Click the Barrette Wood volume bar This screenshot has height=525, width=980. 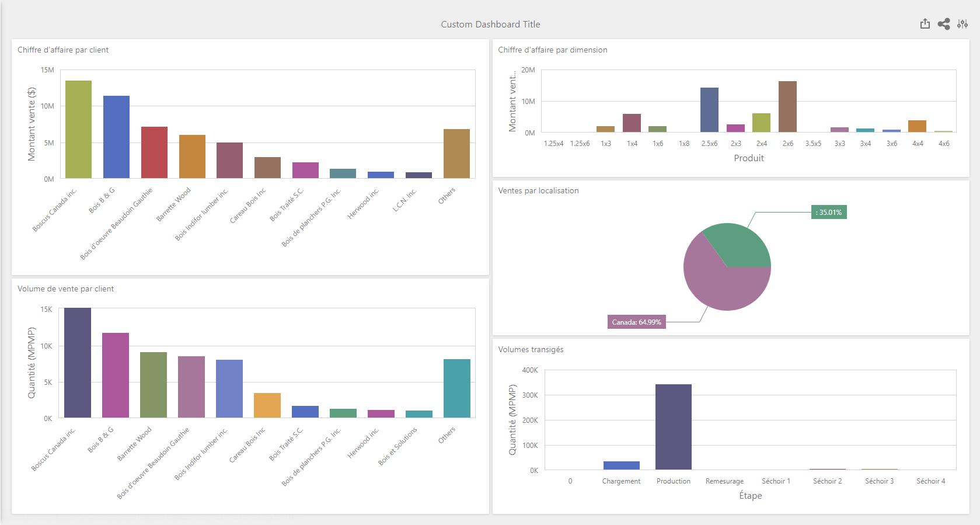(x=154, y=385)
